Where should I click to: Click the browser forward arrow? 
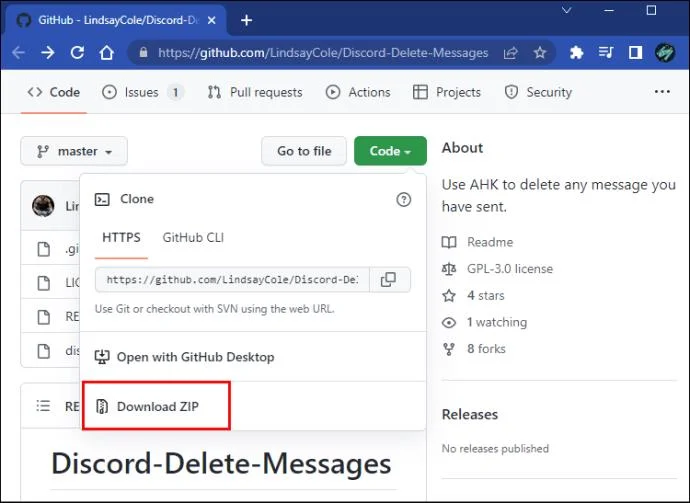point(48,53)
